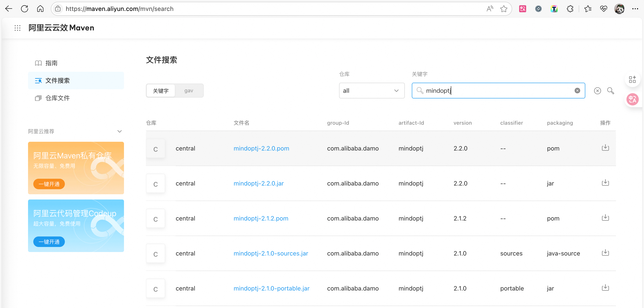The width and height of the screenshot is (644, 308).
Task: Click the version column header
Action: [x=462, y=123]
